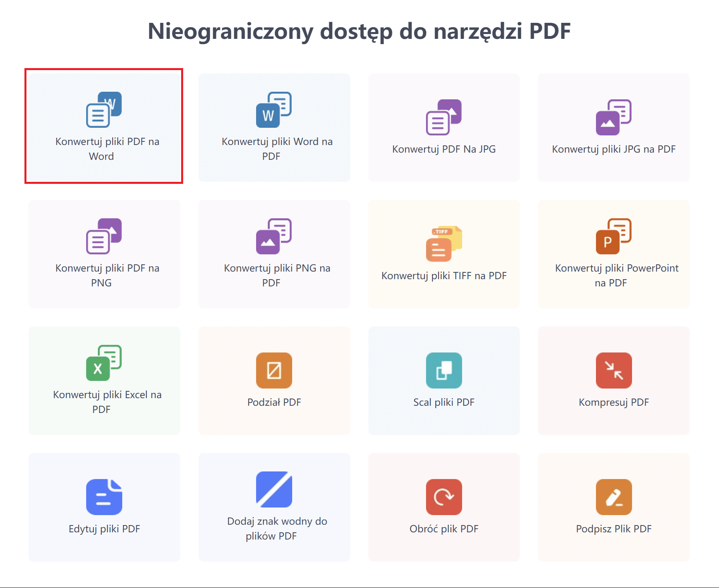
Task: Open the Podpisz Plik PDF signing tool
Action: (613, 497)
